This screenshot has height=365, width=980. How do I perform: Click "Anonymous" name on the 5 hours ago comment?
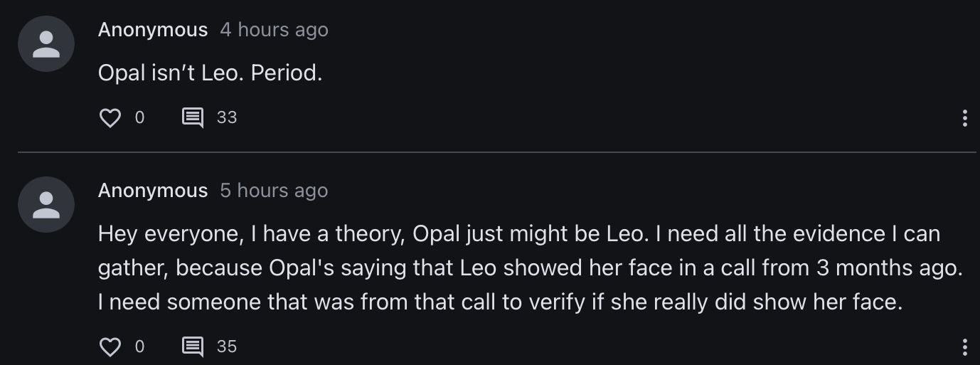click(153, 191)
